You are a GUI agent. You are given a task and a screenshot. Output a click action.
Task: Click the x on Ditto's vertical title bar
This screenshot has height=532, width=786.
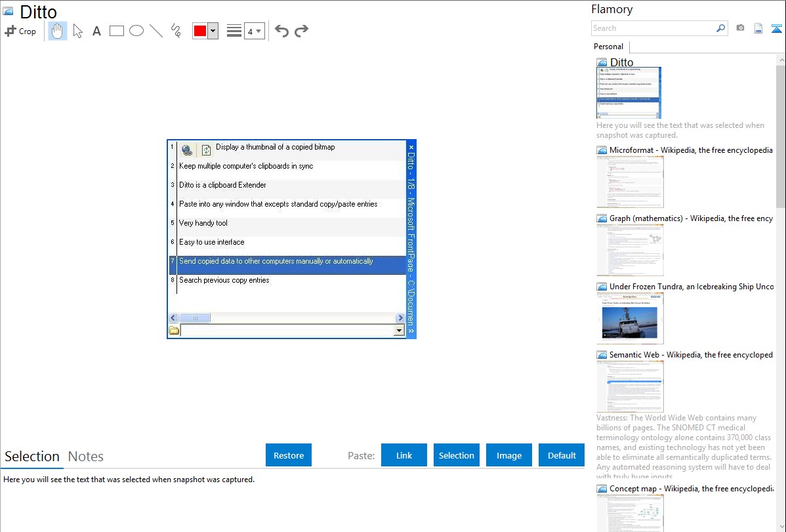tap(411, 147)
